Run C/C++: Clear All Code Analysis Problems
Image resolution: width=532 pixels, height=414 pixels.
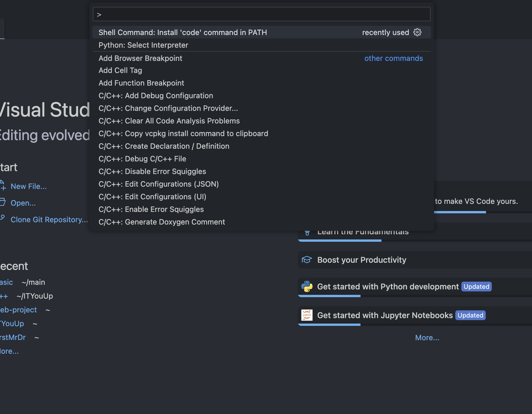pyautogui.click(x=261, y=121)
